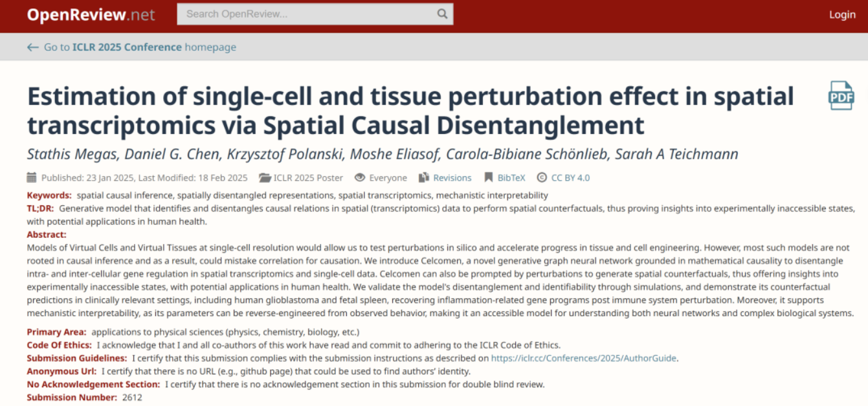Open the Revisions link
868x406 pixels.
tap(452, 177)
